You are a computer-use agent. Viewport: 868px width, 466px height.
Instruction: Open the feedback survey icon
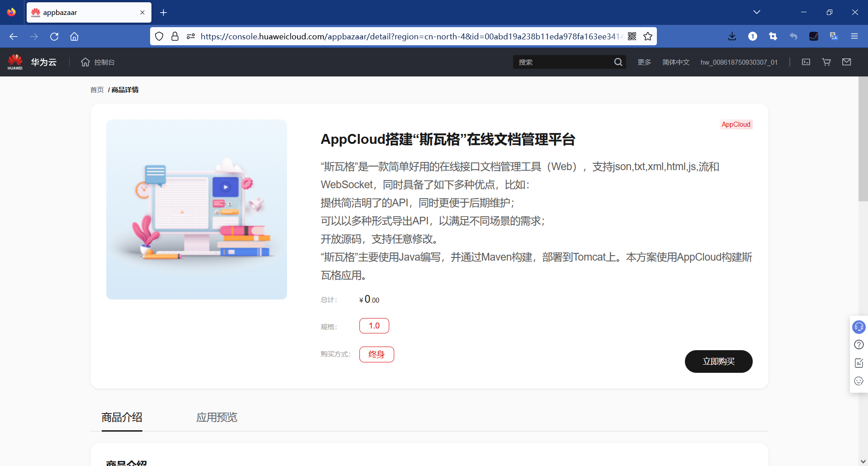point(859,363)
